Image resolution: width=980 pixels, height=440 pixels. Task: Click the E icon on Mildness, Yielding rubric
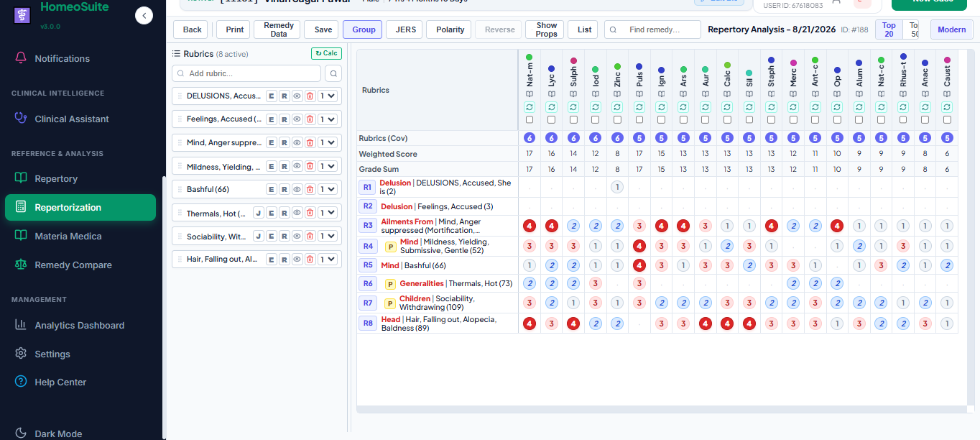tap(271, 166)
